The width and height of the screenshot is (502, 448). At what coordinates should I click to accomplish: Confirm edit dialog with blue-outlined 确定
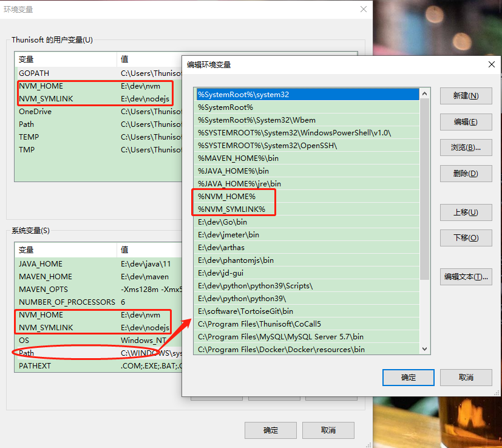408,378
